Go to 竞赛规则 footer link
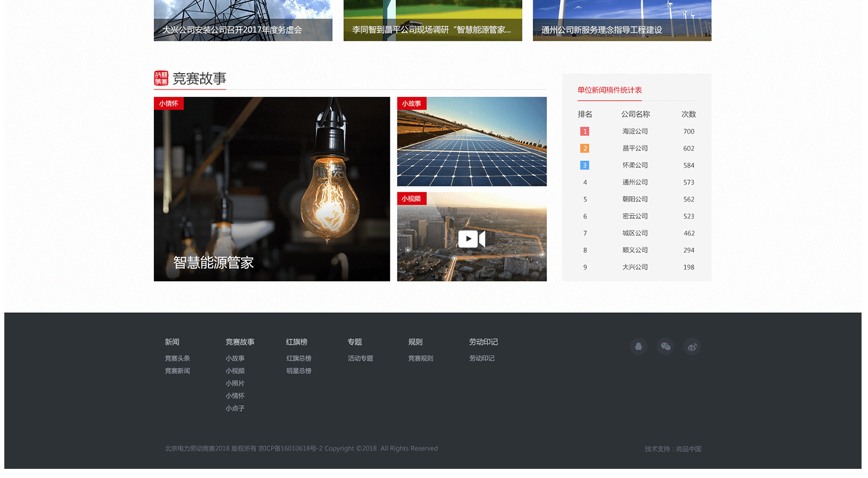The width and height of the screenshot is (868, 478). coord(421,358)
